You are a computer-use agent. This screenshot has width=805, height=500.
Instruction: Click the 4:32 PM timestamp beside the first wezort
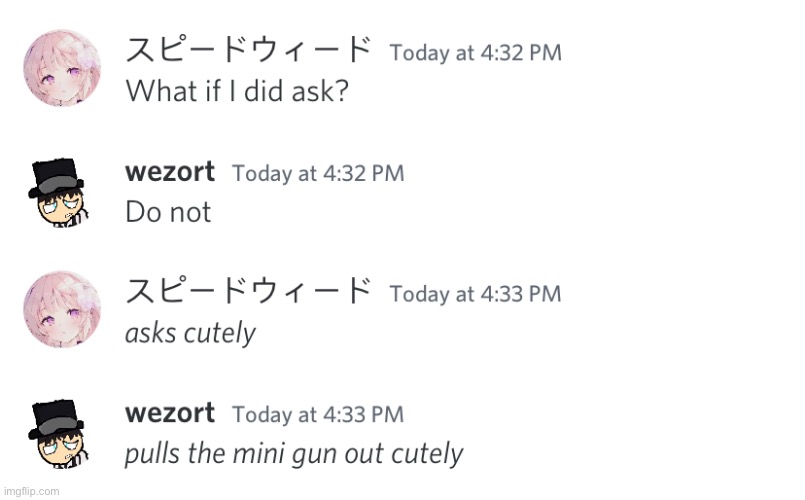(318, 173)
